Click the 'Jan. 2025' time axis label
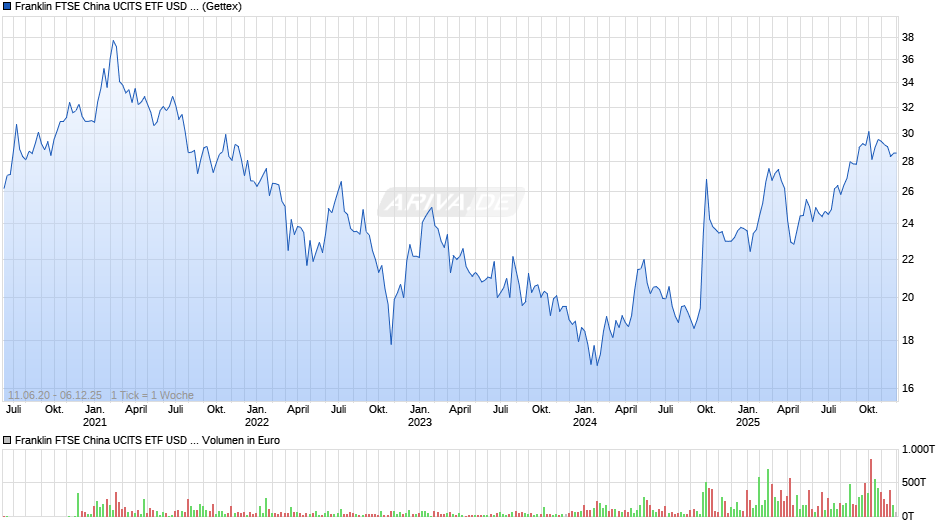Image resolution: width=940 pixels, height=526 pixels. click(x=748, y=416)
